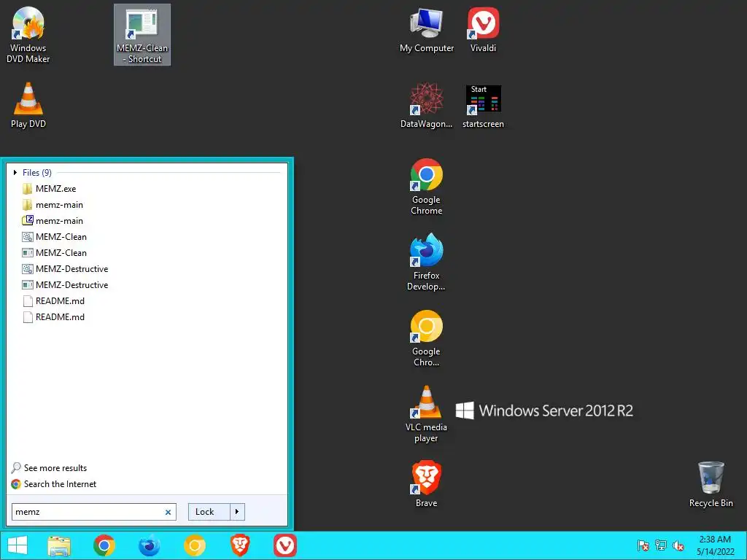Open the memz-main folder result
747x560 pixels.
pos(53,205)
